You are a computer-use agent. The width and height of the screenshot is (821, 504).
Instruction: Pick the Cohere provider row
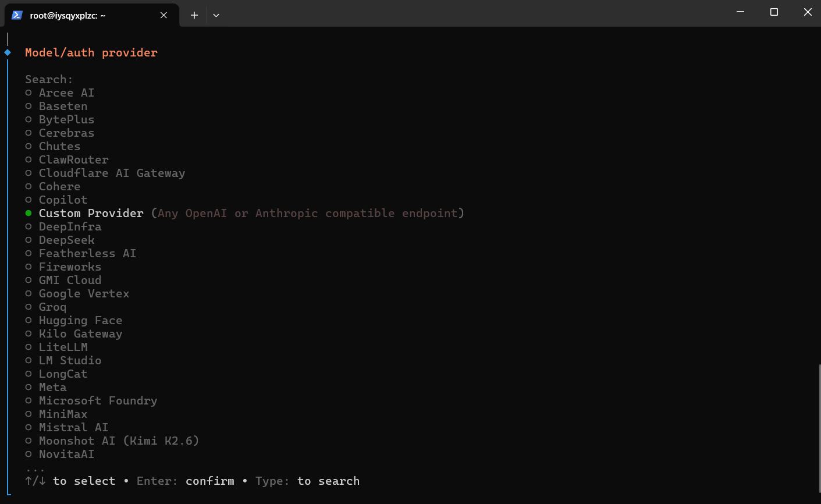tap(53, 186)
